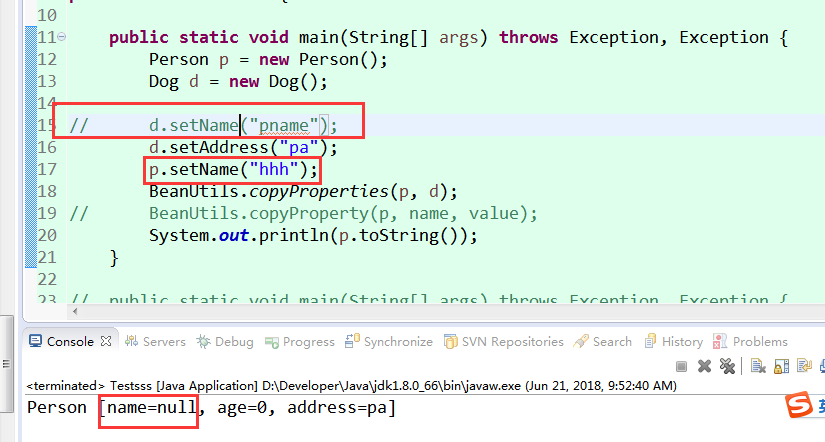
Task: Toggle Word Wrap with the console toolbar icon
Action: point(804,366)
